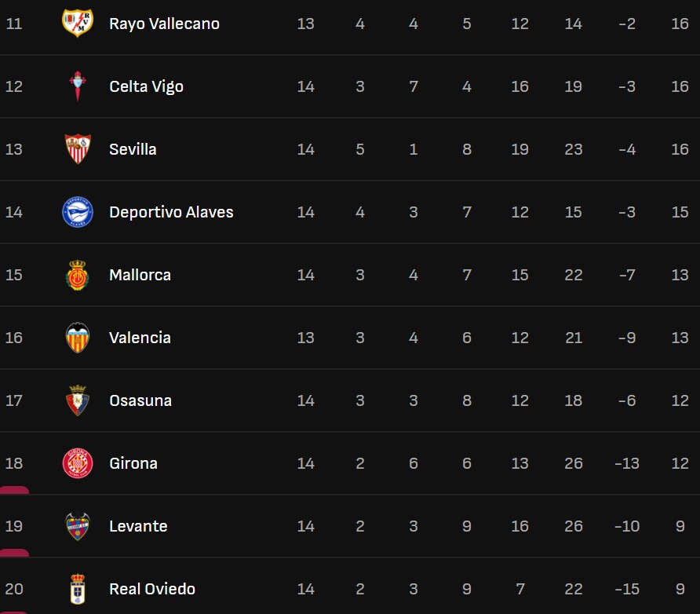Click the Girona club crest
The image size is (700, 614).
(x=78, y=463)
